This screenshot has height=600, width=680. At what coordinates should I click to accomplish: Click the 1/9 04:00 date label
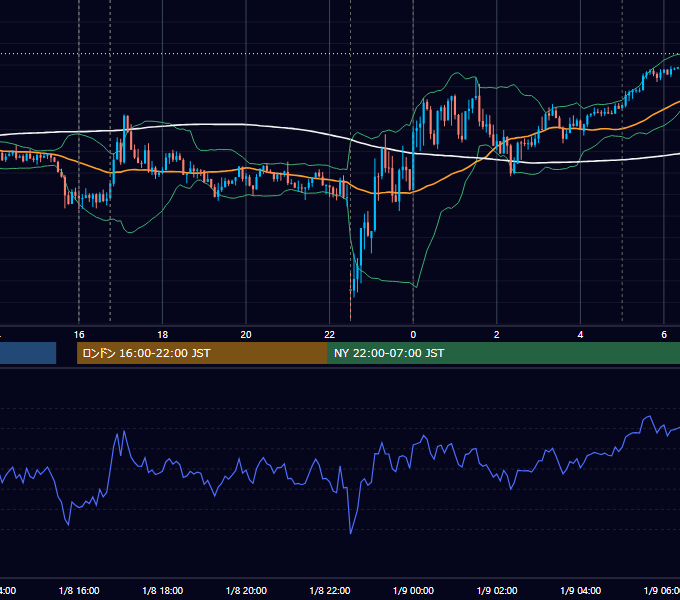click(581, 590)
